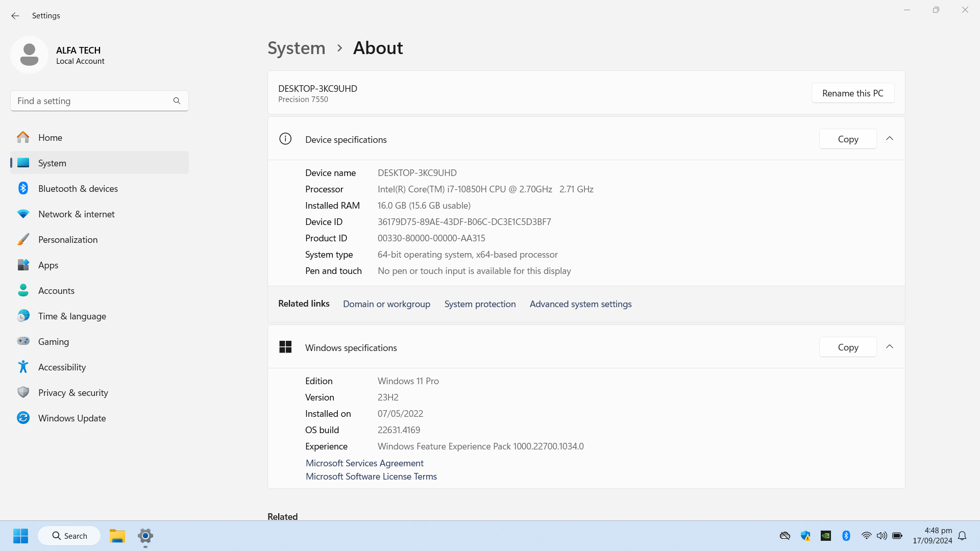Click the Accounts person icon
This screenshot has height=551, width=980.
point(23,290)
